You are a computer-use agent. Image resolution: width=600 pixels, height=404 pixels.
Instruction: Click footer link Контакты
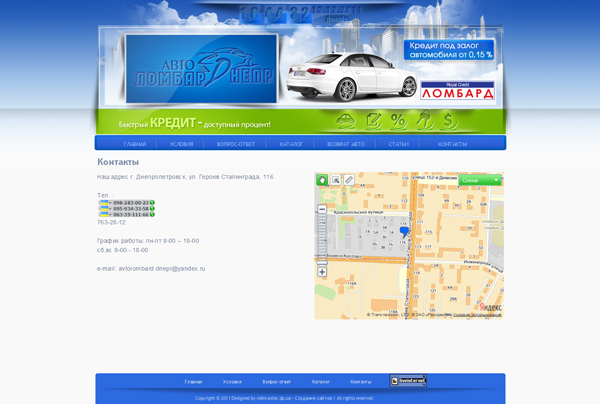tap(361, 382)
